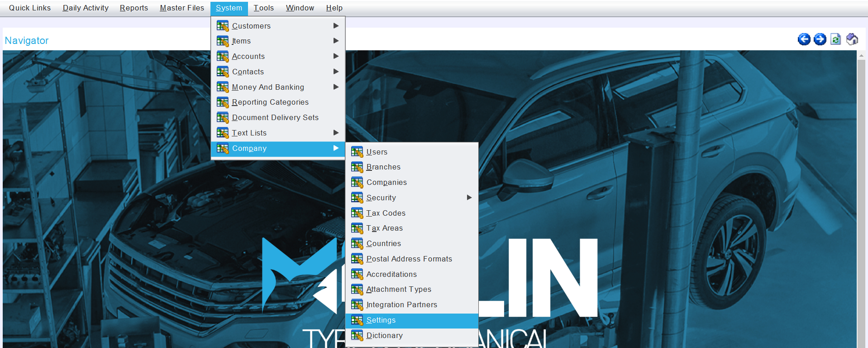Image resolution: width=868 pixels, height=348 pixels.
Task: Select Branches in the Company submenu
Action: [412, 167]
